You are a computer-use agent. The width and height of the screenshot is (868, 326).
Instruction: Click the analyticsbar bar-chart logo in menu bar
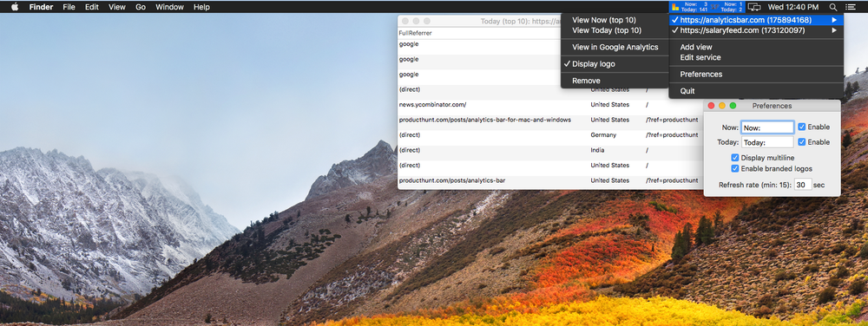click(674, 7)
